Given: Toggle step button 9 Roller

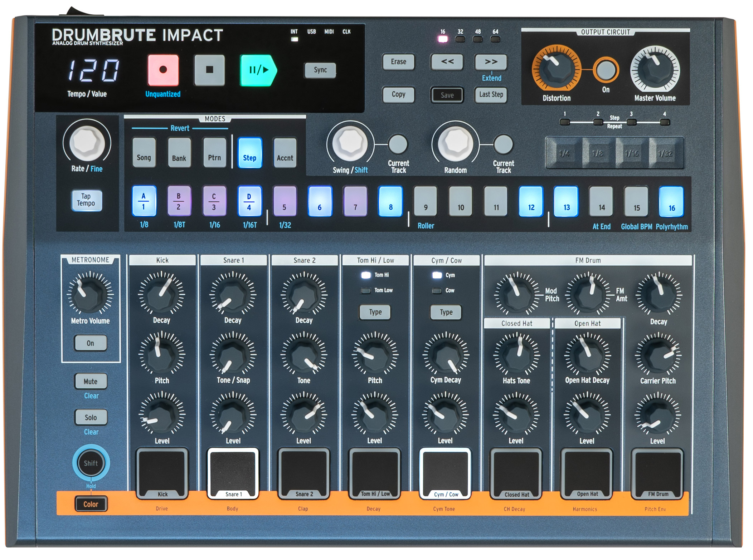Looking at the screenshot, I should point(426,201).
